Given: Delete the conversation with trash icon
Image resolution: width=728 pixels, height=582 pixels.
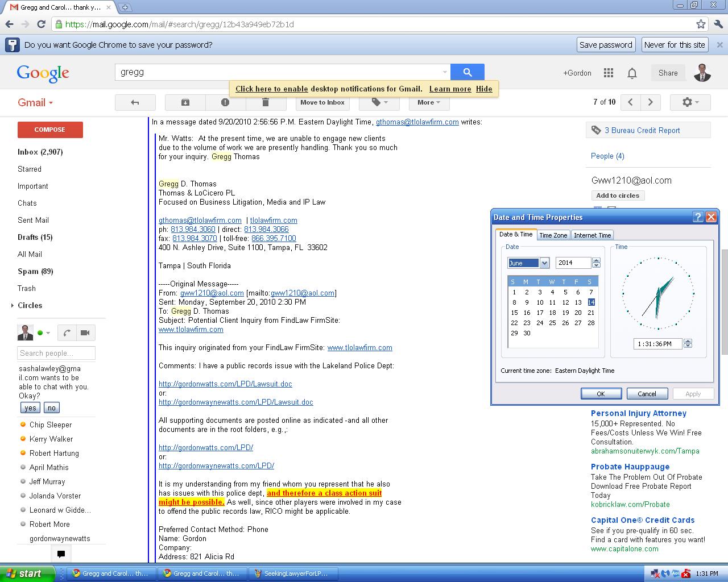Looking at the screenshot, I should tap(265, 102).
